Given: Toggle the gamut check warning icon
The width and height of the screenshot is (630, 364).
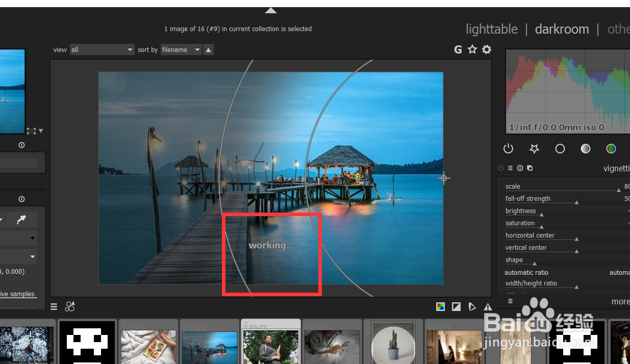Looking at the screenshot, I should [x=488, y=306].
